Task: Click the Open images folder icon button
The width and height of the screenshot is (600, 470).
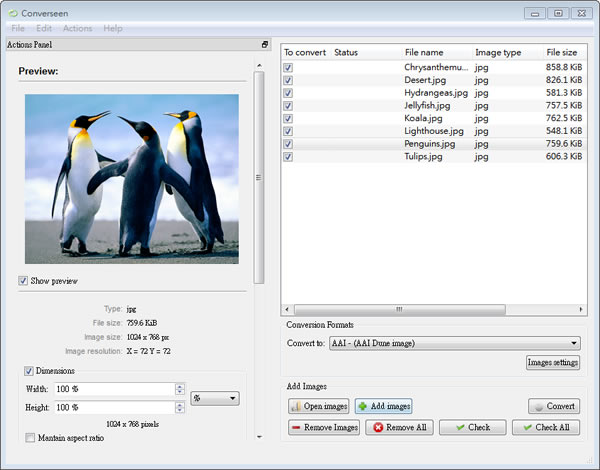Action: (x=297, y=407)
